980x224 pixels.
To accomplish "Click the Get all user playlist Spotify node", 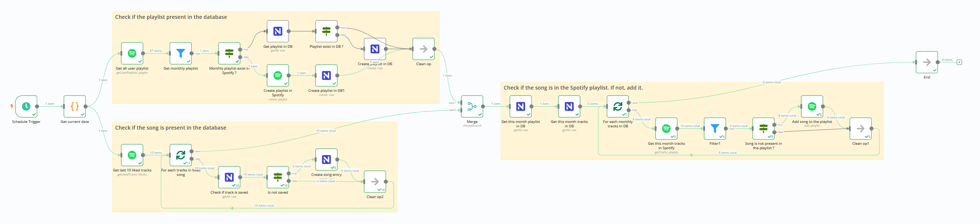I will pyautogui.click(x=132, y=53).
